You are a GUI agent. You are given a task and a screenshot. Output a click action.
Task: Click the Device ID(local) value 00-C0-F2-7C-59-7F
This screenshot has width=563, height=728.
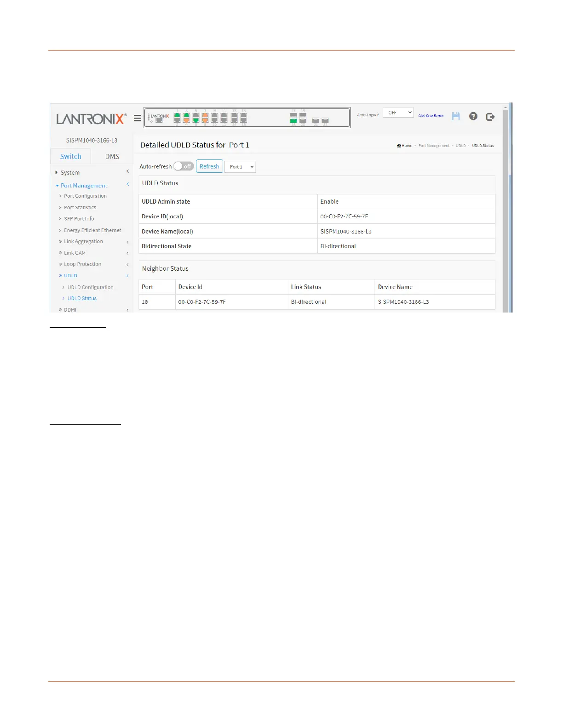point(344,216)
